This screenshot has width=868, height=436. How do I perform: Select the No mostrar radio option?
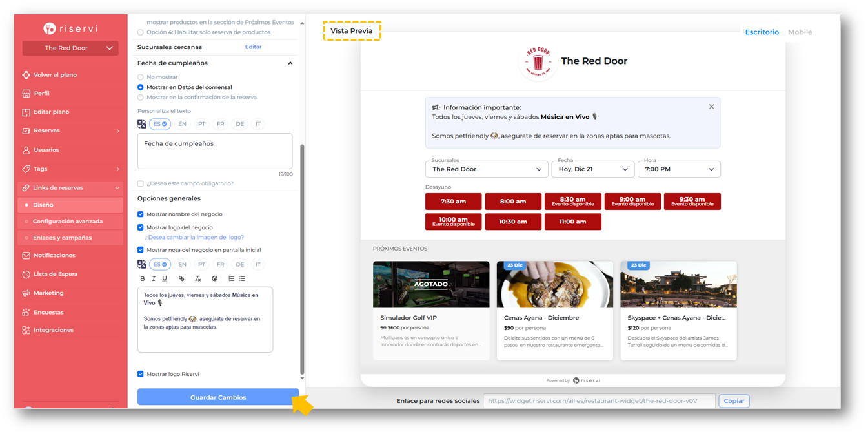pyautogui.click(x=141, y=77)
